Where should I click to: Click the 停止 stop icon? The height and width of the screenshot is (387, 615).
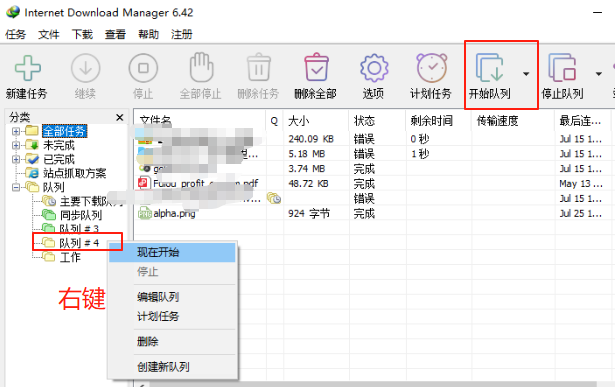[143, 68]
